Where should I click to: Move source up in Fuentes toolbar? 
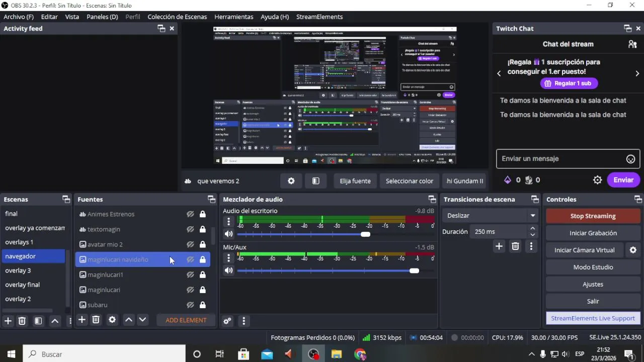129,320
